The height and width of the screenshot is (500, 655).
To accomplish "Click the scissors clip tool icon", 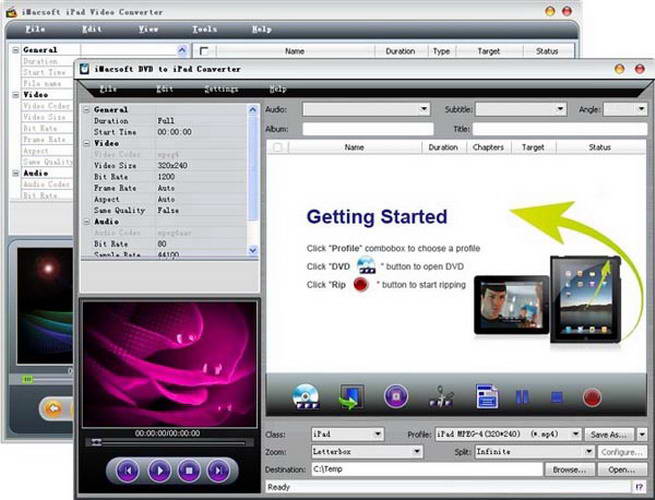I will (x=442, y=396).
